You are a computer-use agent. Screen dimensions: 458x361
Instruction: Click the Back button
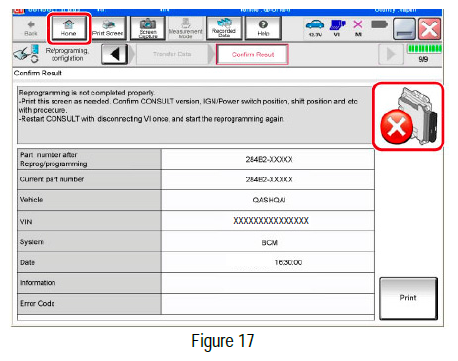click(x=31, y=29)
